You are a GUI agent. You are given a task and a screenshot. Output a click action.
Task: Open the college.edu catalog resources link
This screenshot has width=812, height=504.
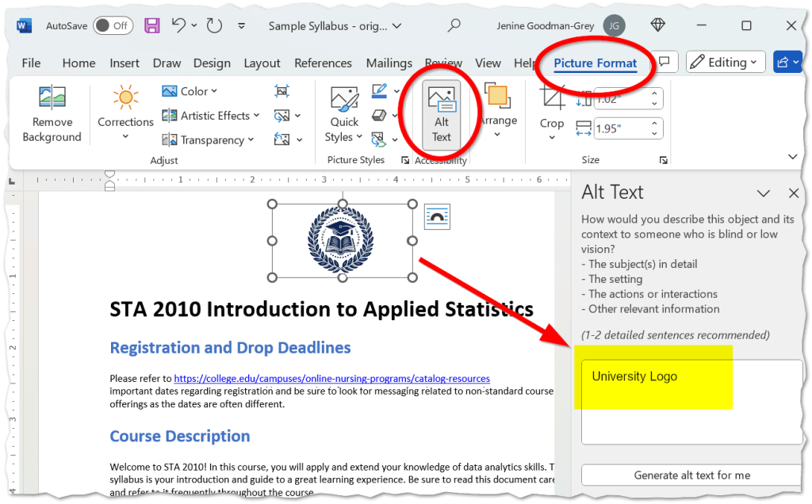click(x=331, y=379)
